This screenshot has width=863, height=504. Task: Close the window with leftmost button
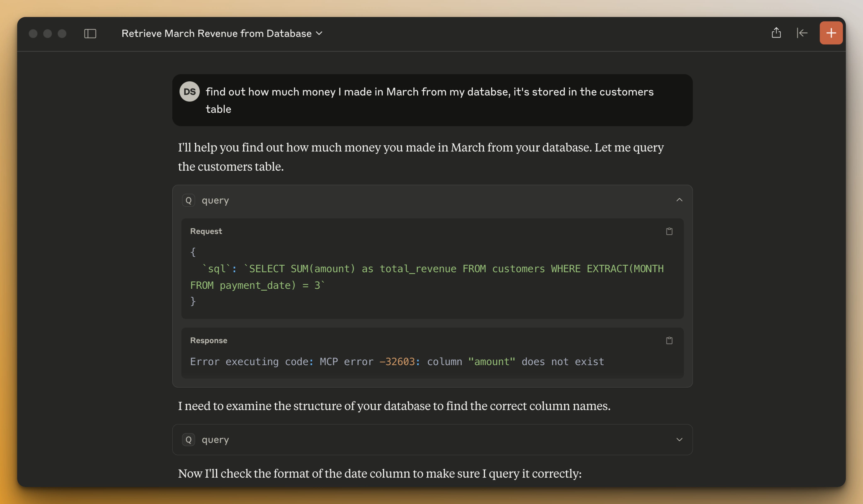point(33,34)
